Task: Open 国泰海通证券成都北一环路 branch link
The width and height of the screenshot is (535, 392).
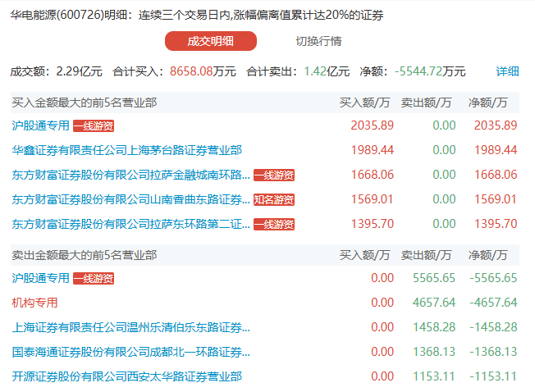Action: pyautogui.click(x=131, y=352)
